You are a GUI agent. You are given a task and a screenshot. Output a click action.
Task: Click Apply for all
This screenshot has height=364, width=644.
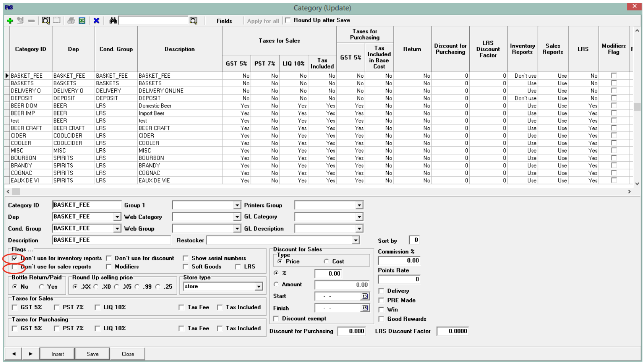[x=263, y=21]
